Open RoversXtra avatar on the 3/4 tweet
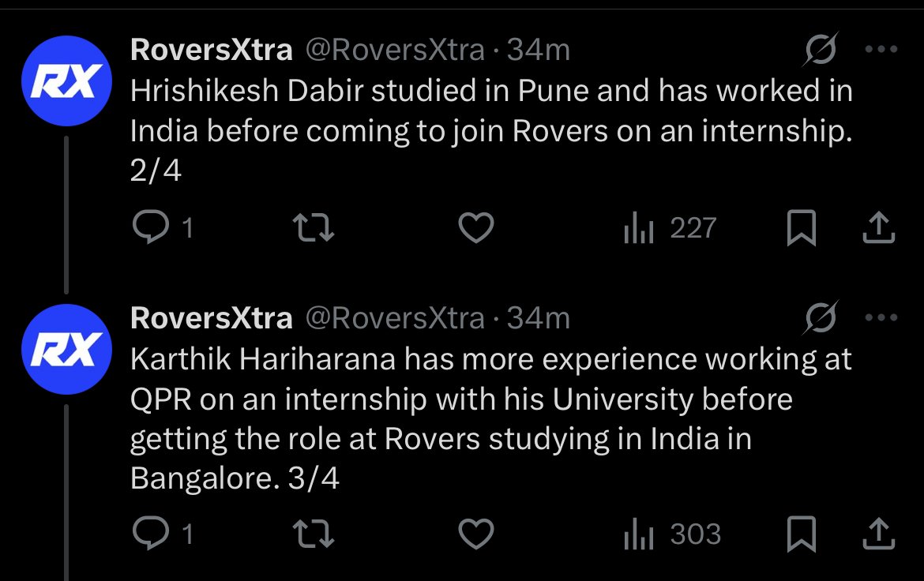This screenshot has width=924, height=581. 66,350
